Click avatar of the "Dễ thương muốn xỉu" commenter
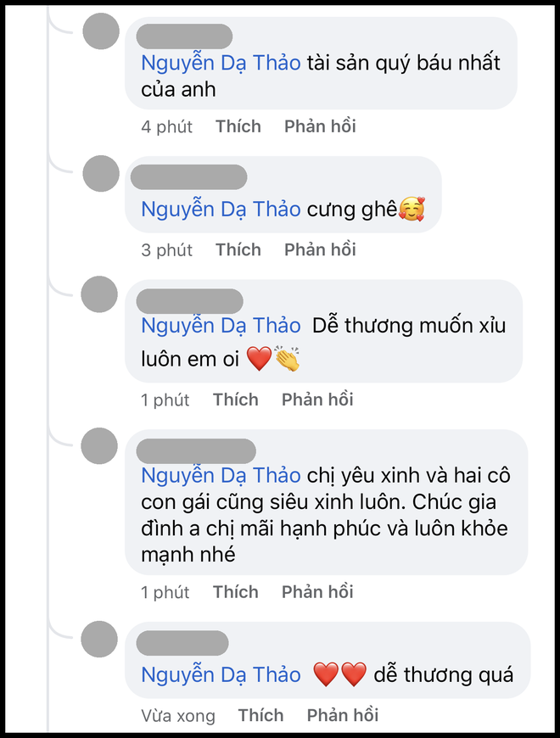Screen dimensions: 560x738 tap(98, 294)
